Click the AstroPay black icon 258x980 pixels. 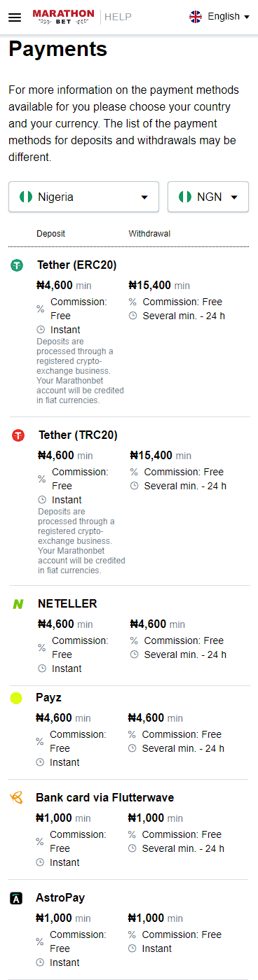[x=17, y=898]
